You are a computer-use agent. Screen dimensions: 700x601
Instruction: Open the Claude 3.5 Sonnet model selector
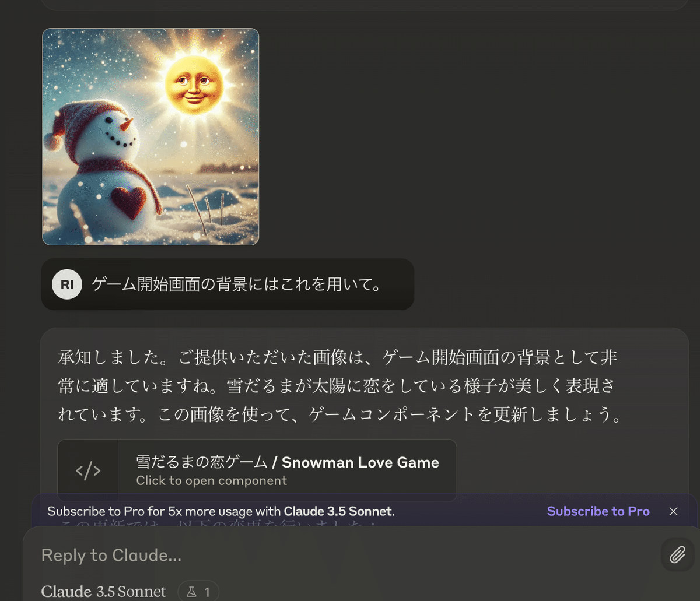coord(104,592)
